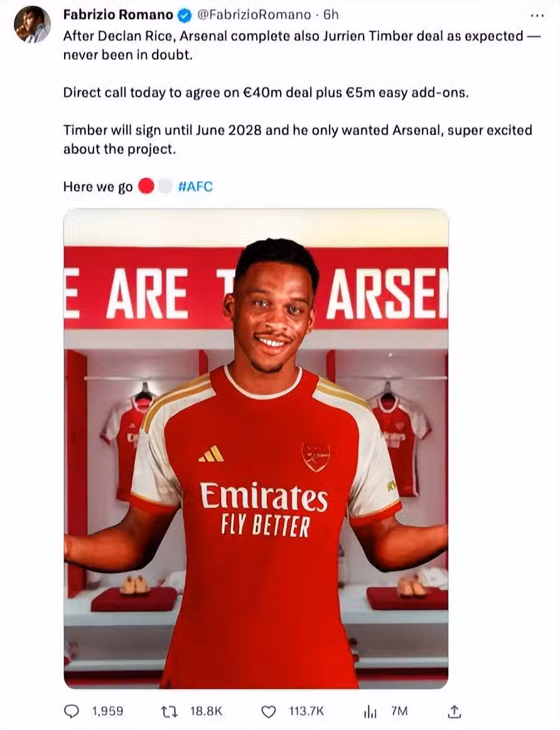The height and width of the screenshot is (730, 560).
Task: Open the three-dot more options menu
Action: pos(537,15)
